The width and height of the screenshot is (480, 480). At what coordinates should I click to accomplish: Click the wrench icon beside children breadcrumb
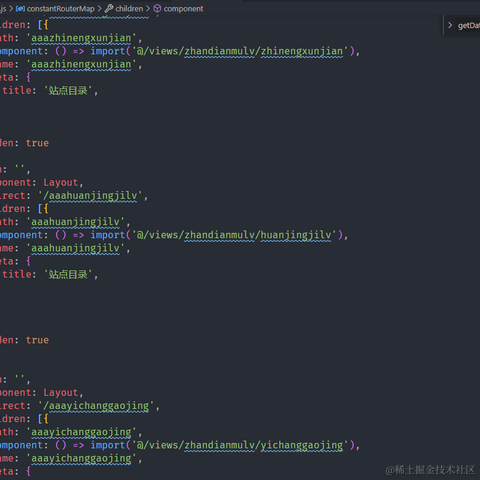[x=109, y=9]
